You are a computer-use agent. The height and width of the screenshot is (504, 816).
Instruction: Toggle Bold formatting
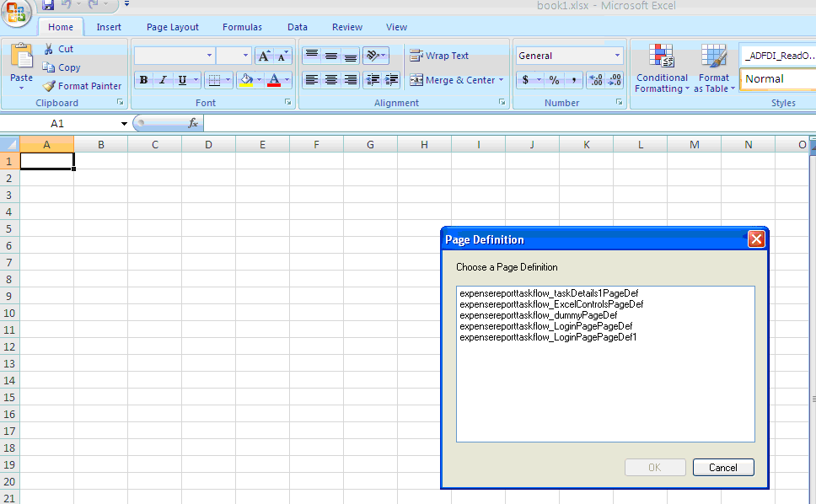click(x=143, y=80)
